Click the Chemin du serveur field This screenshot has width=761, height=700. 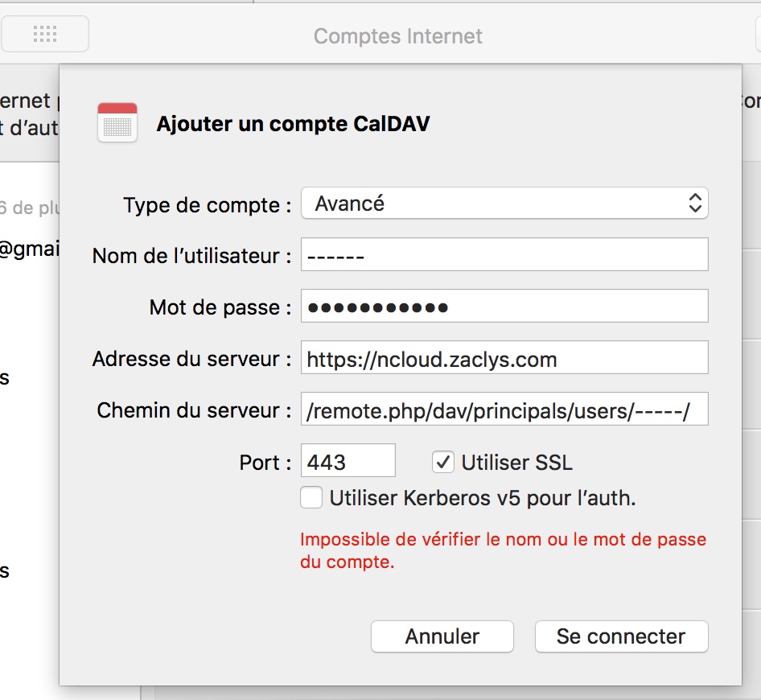coord(504,410)
